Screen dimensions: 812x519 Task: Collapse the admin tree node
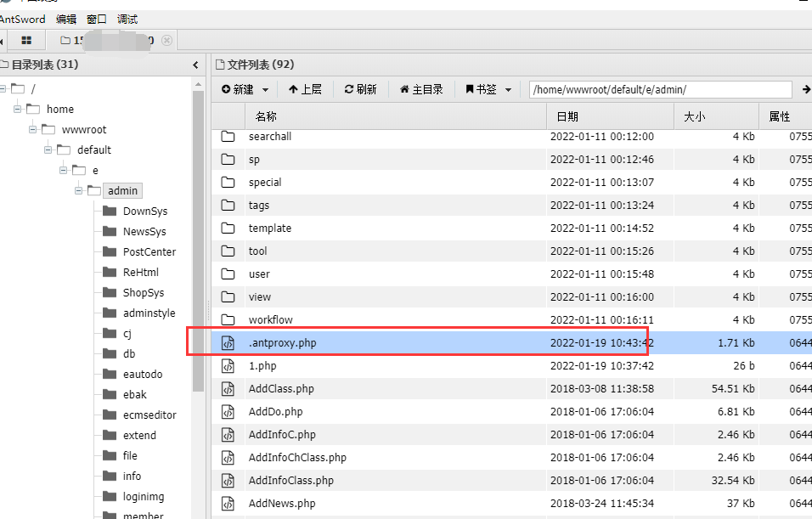[79, 191]
